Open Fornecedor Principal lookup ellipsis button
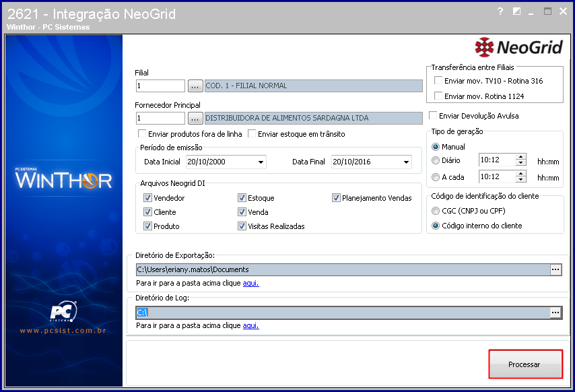Viewport: 575px width, 392px height. (x=195, y=118)
